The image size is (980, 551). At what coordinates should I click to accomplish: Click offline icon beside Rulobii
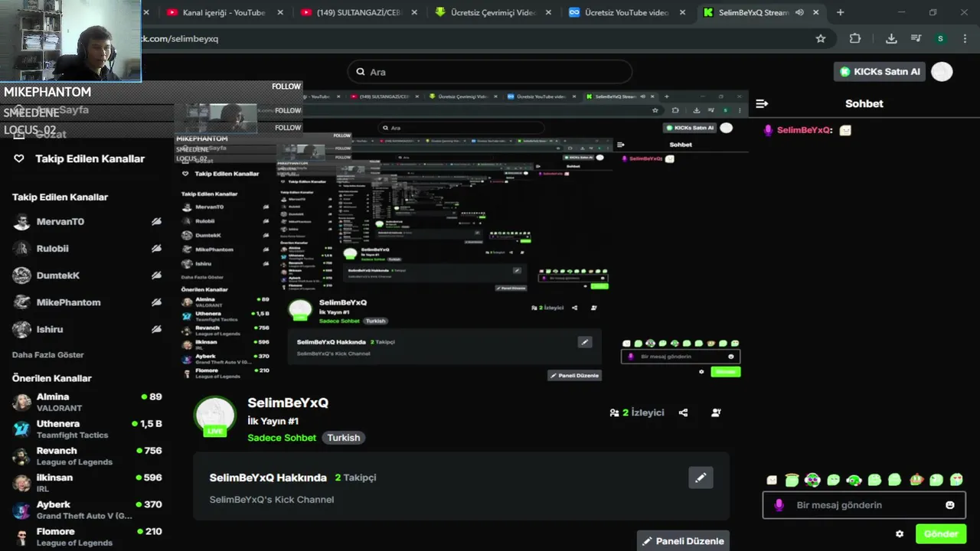point(156,249)
